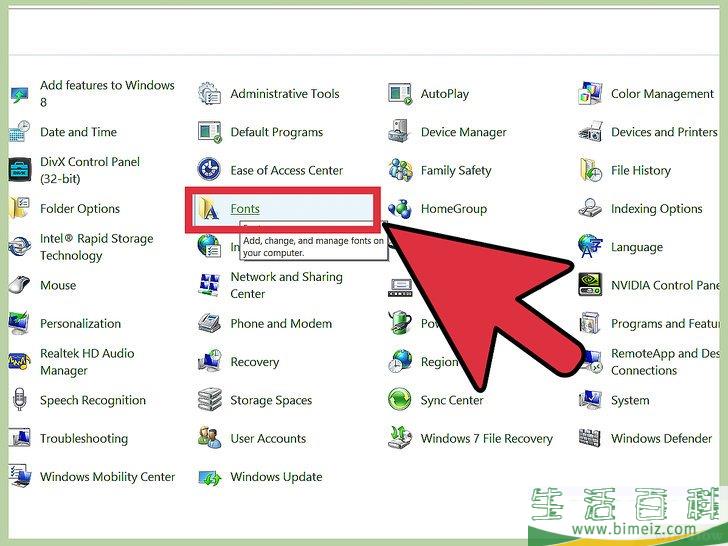Click the Sync Center link
This screenshot has width=728, height=546.
click(452, 400)
